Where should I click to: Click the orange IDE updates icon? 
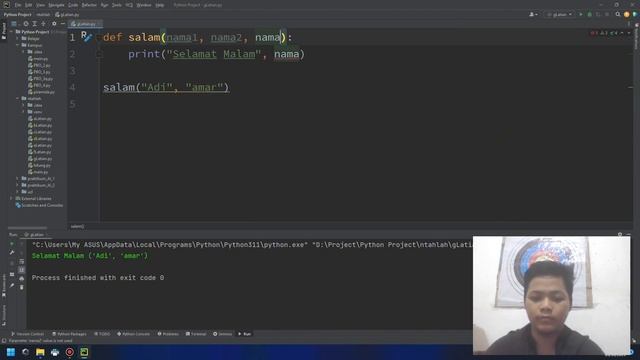click(x=627, y=14)
